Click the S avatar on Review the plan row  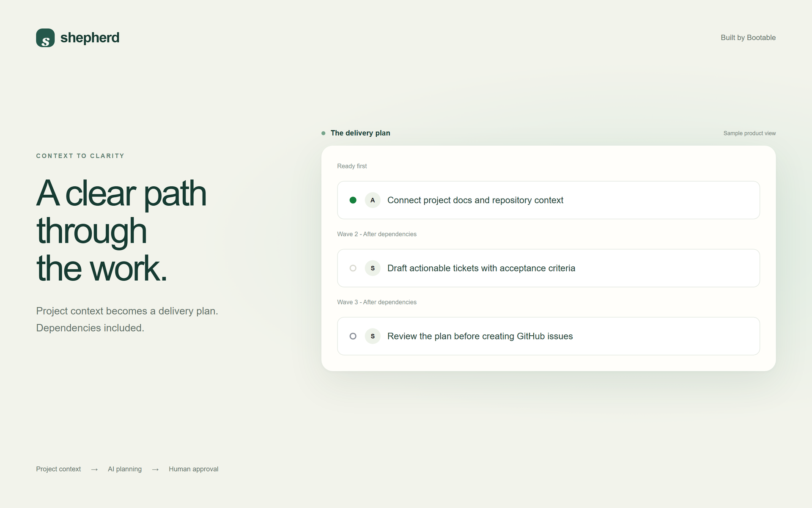373,336
